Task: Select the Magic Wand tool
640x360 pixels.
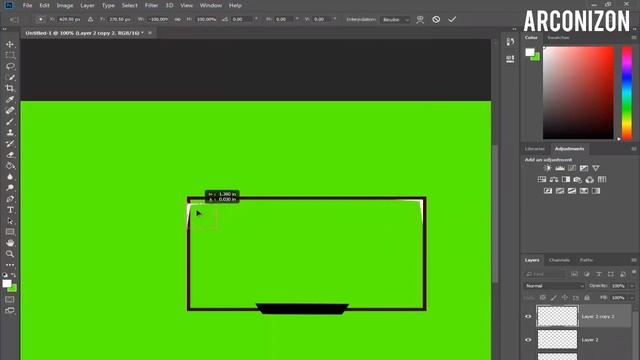Action: [x=10, y=77]
